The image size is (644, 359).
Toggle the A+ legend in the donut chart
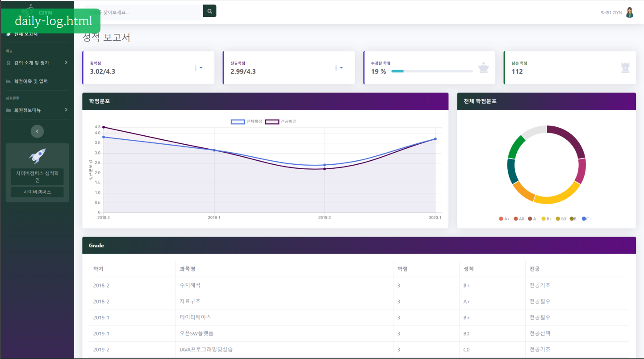tap(504, 219)
